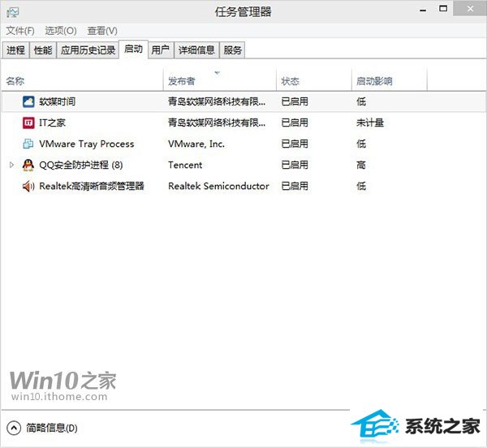Image resolution: width=487 pixels, height=448 pixels.
Task: Click 青岛软媒 publisher in 软媒时间 row
Action: 217,101
